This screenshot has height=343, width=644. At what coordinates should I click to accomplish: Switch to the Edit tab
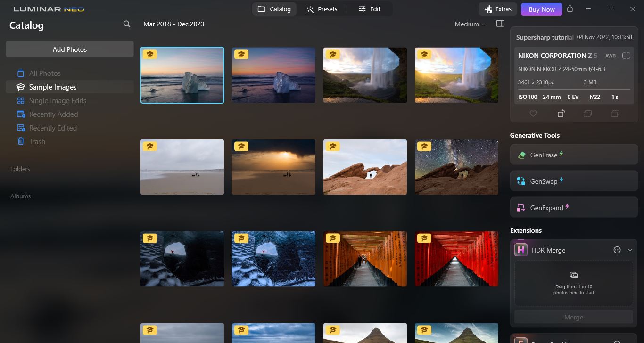(x=370, y=9)
